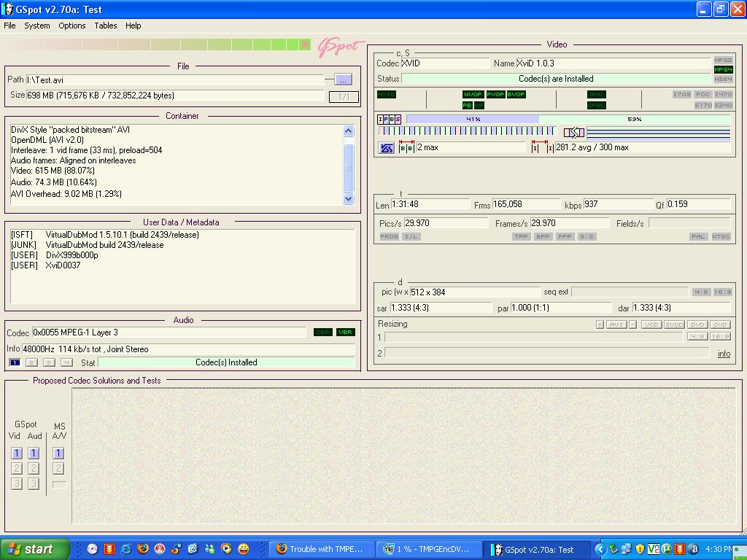Open the Help menu

point(133,26)
